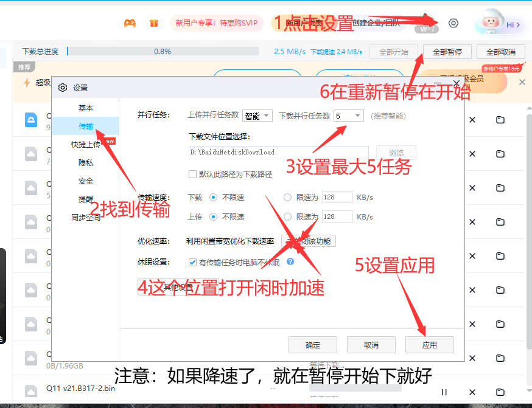Open upload parallel tasks 智能 dropdown

coord(257,115)
